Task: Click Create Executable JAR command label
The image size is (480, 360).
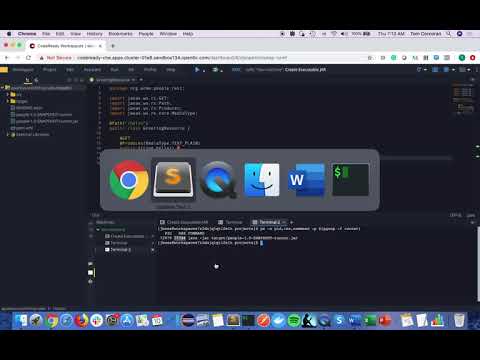Action: pyautogui.click(x=305, y=70)
